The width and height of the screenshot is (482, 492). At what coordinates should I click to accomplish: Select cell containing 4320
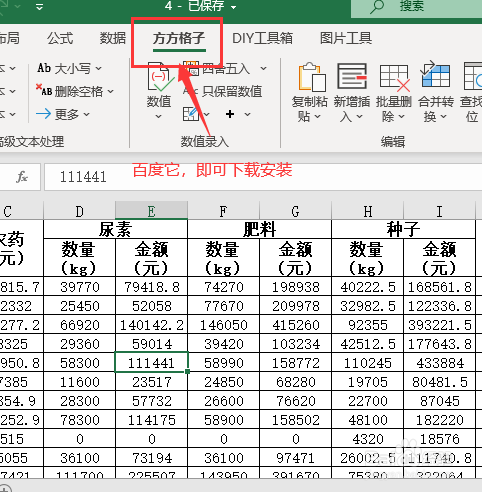tap(367, 439)
